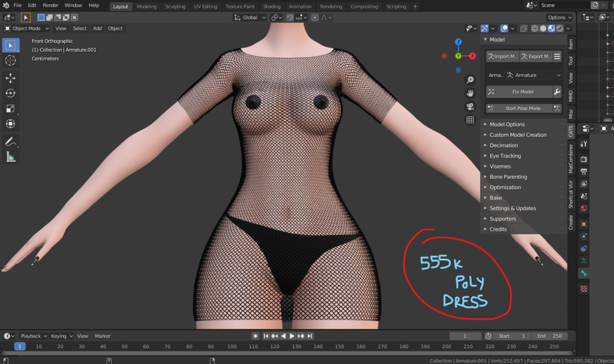Toggle snapping magnet
This screenshot has width=614, height=364.
290,18
